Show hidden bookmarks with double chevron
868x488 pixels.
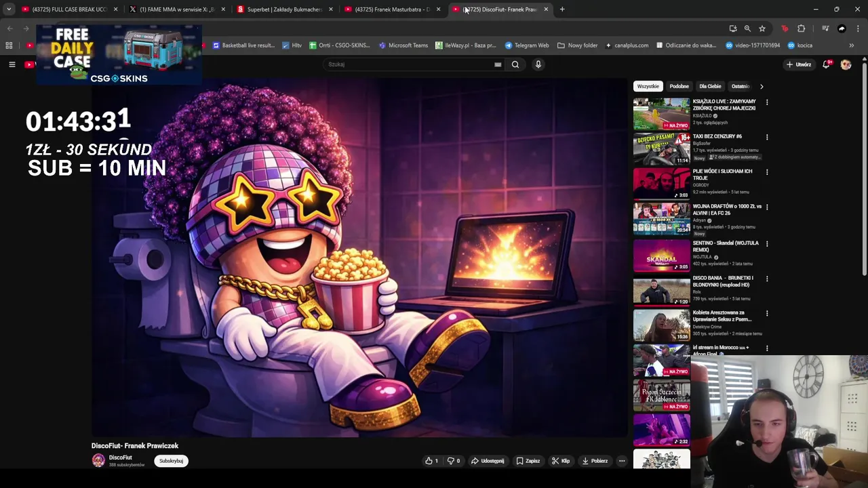click(851, 45)
